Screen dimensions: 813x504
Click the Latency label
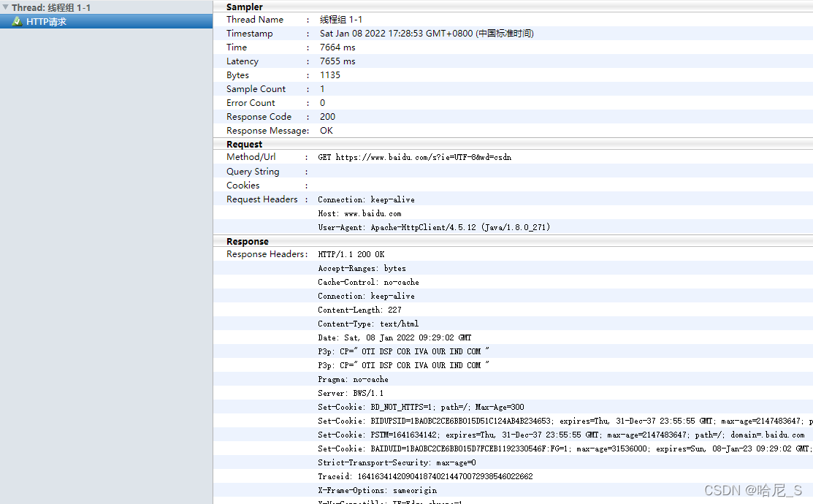pyautogui.click(x=242, y=61)
